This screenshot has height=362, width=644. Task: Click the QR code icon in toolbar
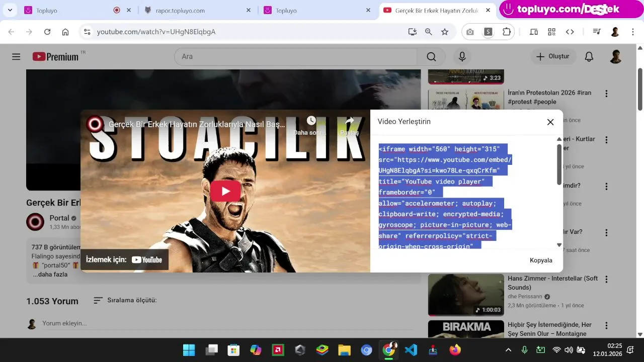click(x=552, y=32)
